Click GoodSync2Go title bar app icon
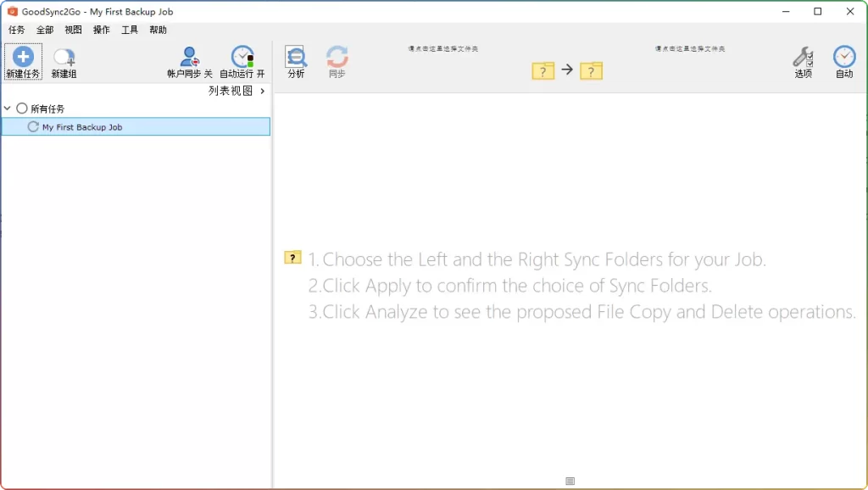 click(x=12, y=12)
